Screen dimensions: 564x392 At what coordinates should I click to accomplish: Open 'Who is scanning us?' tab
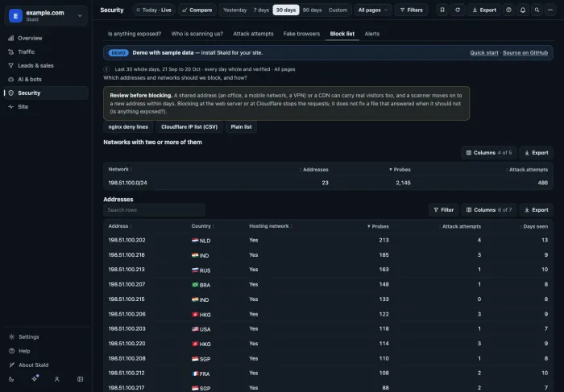[x=197, y=34]
